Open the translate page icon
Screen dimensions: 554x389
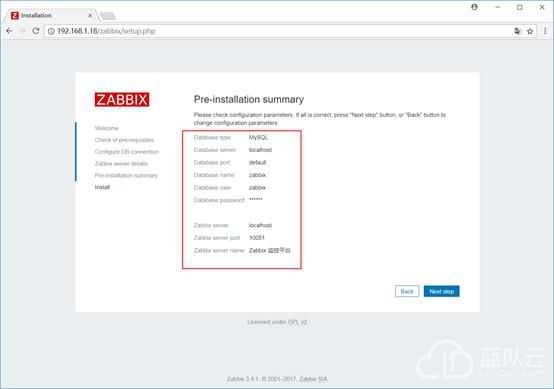tap(518, 31)
